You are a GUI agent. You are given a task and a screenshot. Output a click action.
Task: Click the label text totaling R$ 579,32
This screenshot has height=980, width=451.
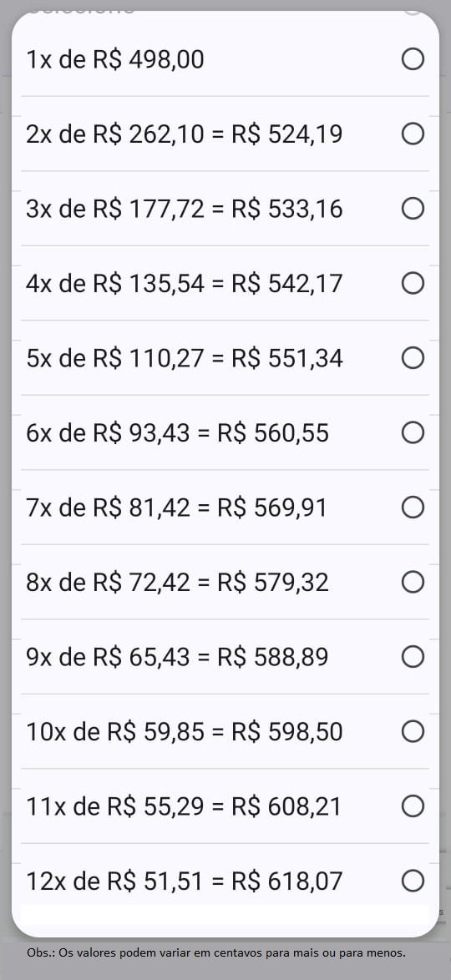177,583
